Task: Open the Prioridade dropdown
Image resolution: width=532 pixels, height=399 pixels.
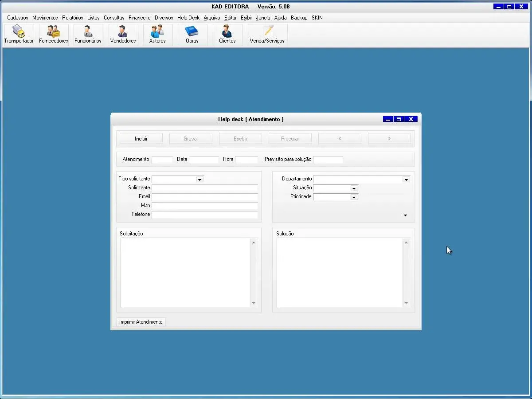Action: coord(354,197)
